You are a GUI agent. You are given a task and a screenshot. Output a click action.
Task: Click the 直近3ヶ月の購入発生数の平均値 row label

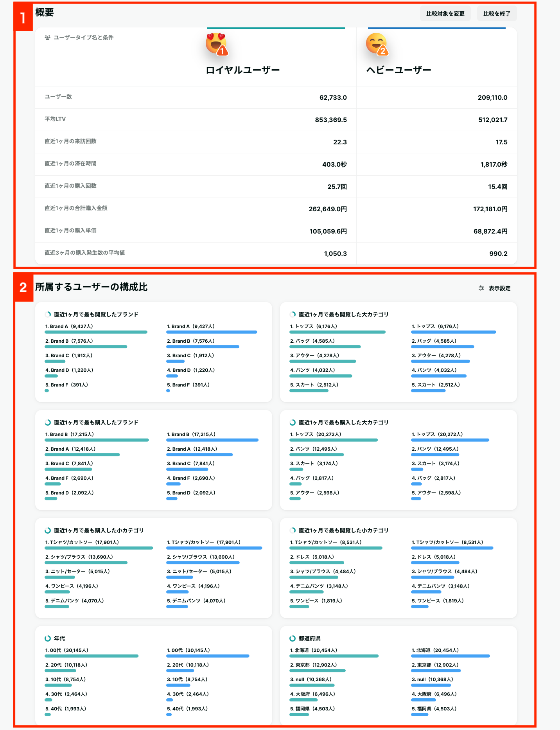click(85, 253)
